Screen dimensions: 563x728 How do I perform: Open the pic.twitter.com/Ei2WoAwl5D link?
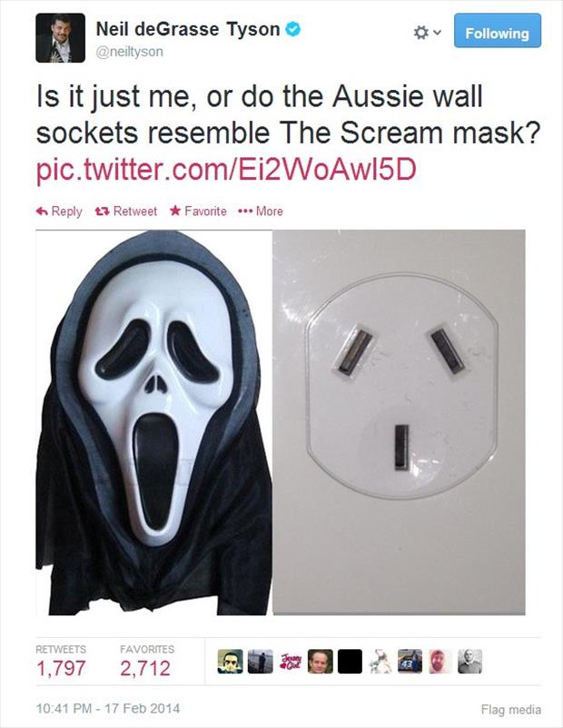226,170
